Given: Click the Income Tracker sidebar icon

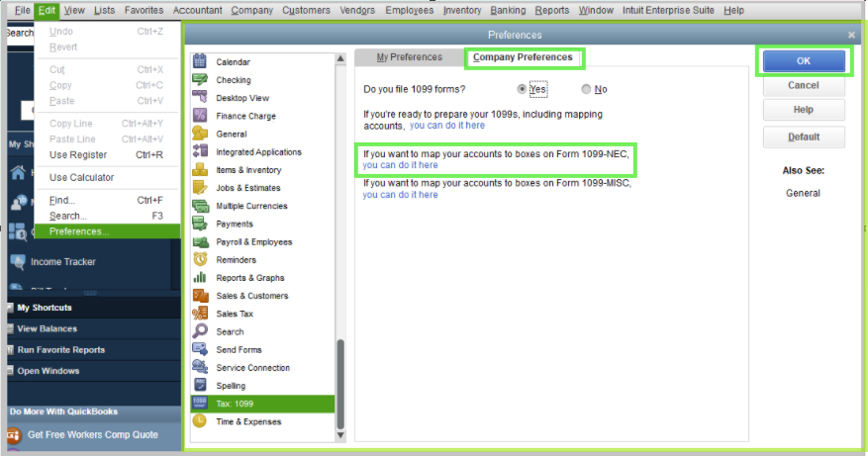Looking at the screenshot, I should coord(17,262).
